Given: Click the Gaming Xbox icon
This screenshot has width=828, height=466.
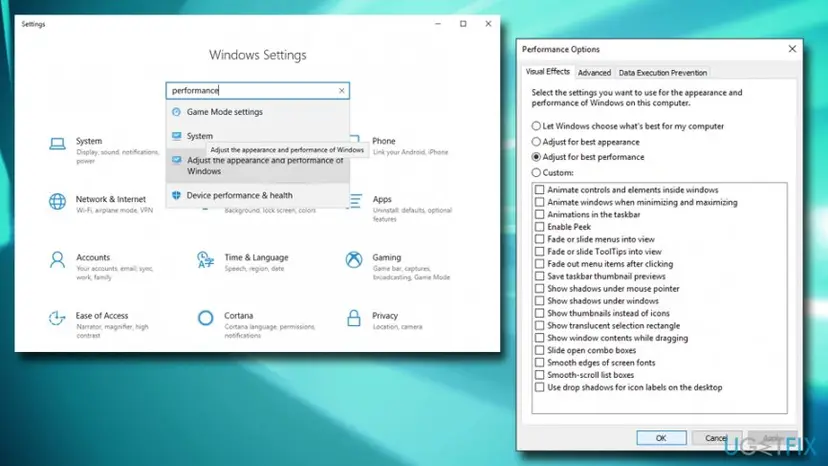Looking at the screenshot, I should pos(354,259).
